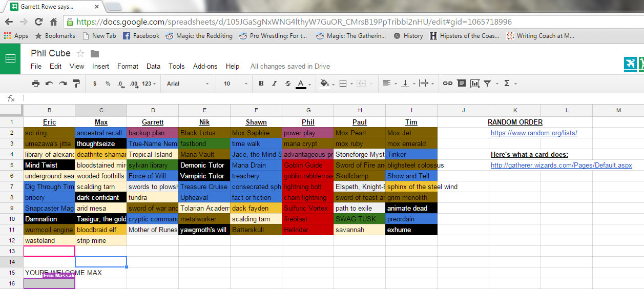Redo the last undone action

coord(63,84)
